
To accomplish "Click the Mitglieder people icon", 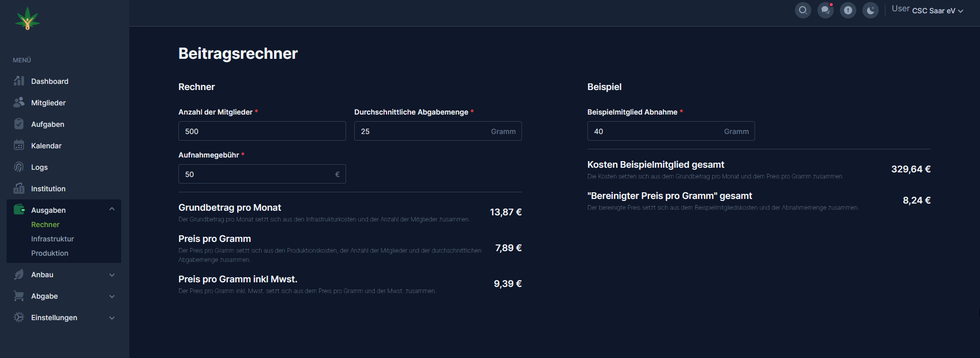I will point(19,102).
